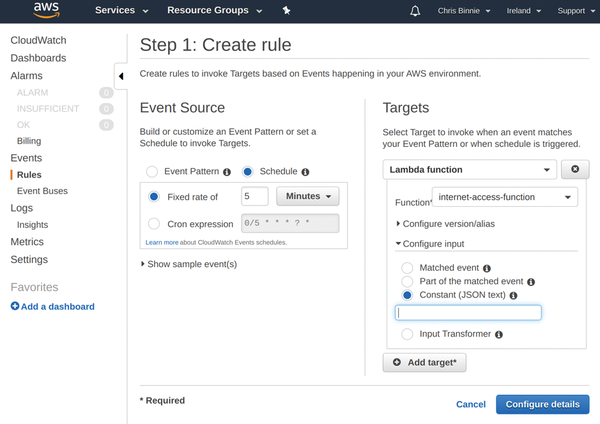This screenshot has width=600, height=424.
Task: Select the Event Pattern radio button
Action: 152,171
